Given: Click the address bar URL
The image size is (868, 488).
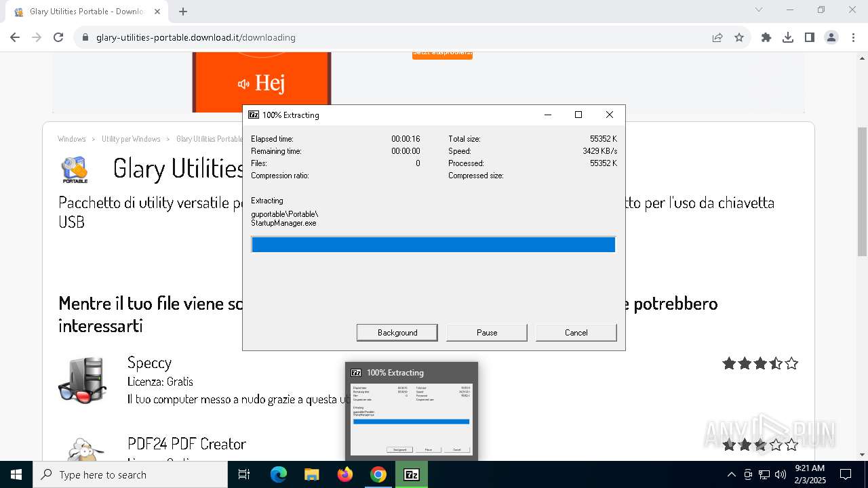Looking at the screenshot, I should [195, 37].
